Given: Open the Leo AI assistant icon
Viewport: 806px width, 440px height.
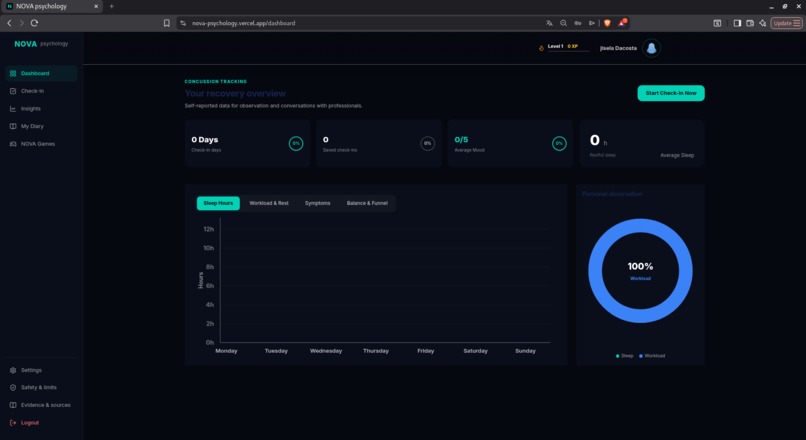Looking at the screenshot, I should (763, 23).
